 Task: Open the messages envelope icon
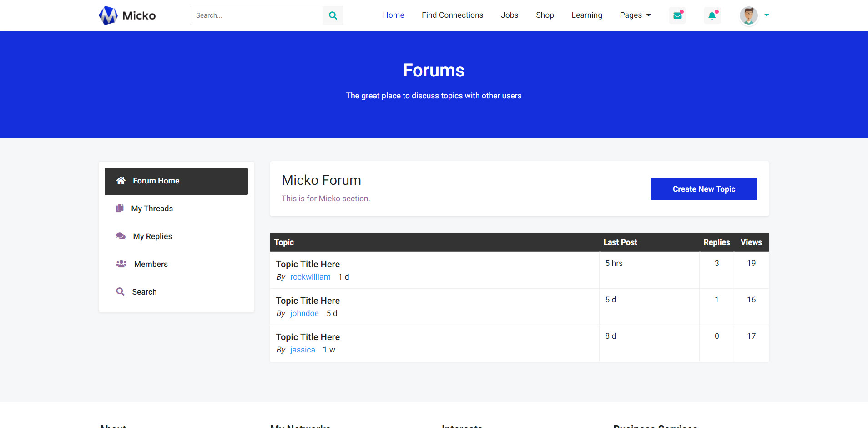click(x=677, y=15)
